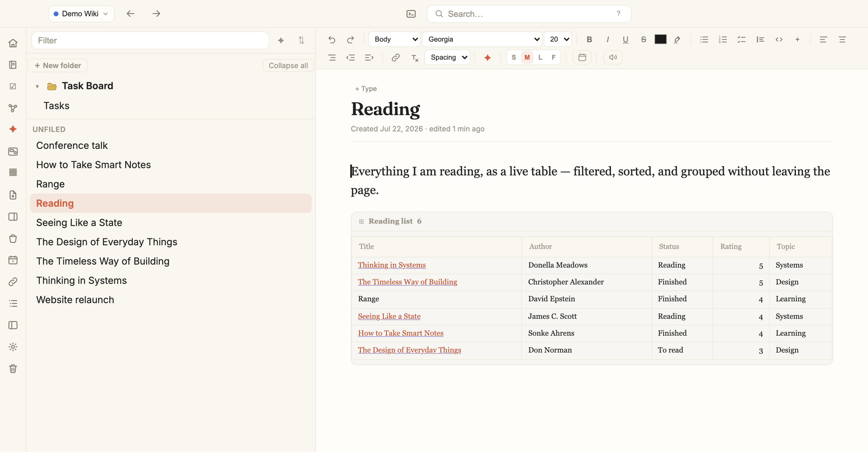
Task: Click the speaker read-aloud icon
Action: [x=613, y=57]
